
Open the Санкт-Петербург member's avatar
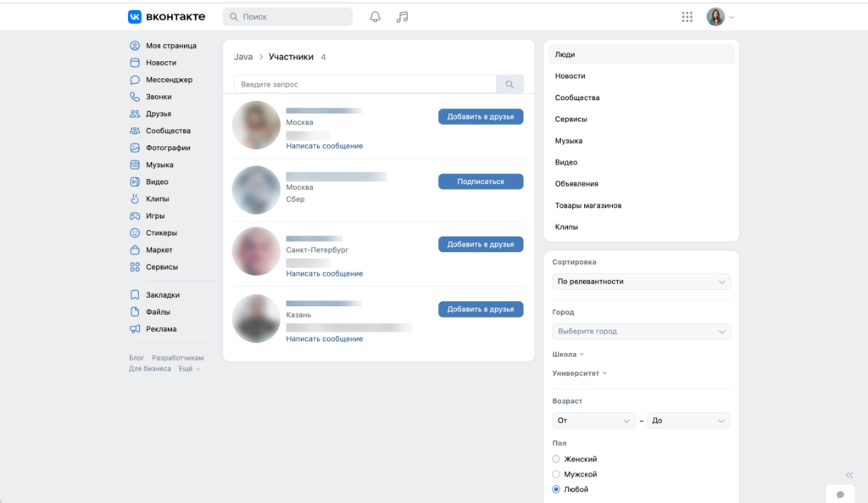click(x=256, y=252)
